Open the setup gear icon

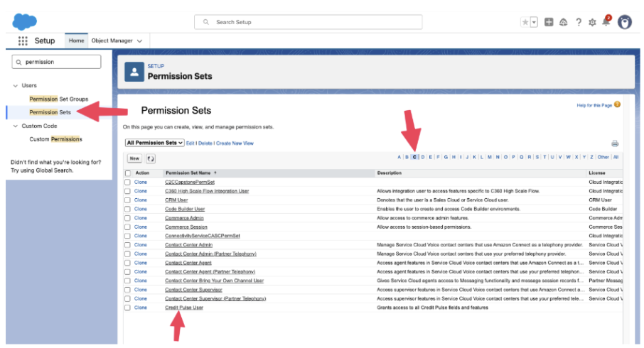[x=592, y=23]
